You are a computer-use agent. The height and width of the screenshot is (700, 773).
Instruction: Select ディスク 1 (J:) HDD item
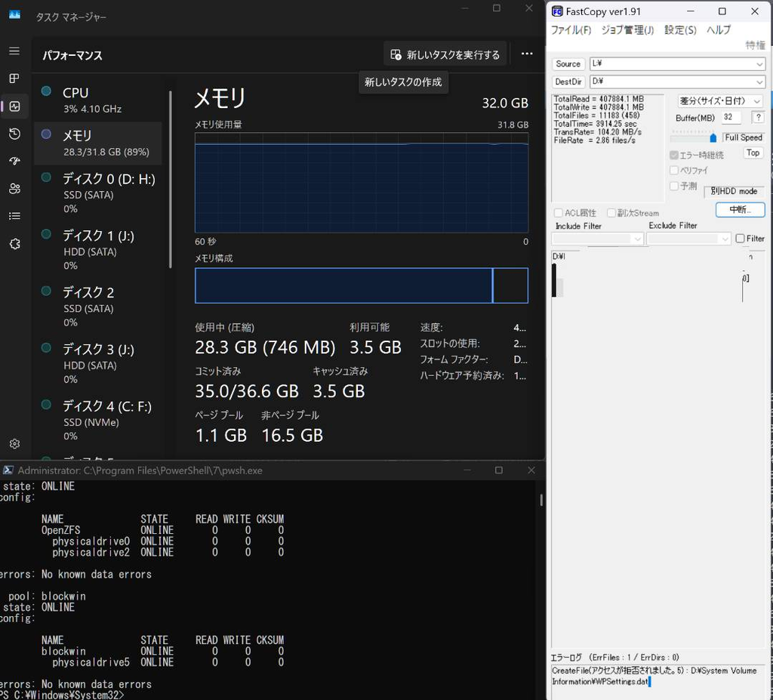pos(97,250)
